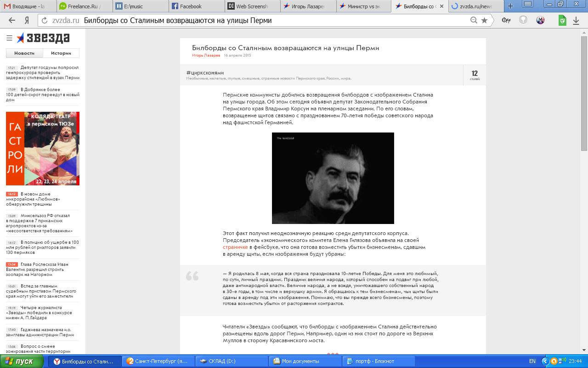Click the zoom magnifier icon in address bar
The height and width of the screenshot is (368, 588).
pos(474,20)
